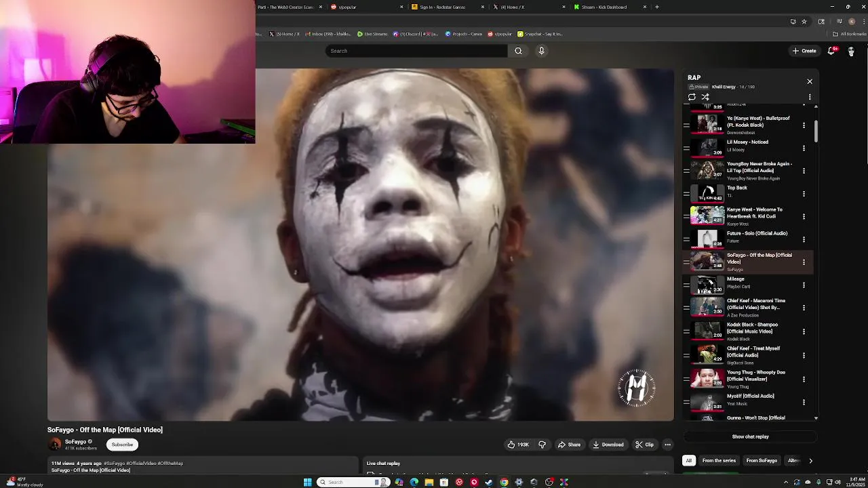868x488 pixels.
Task: Open YouTube notifications bell
Action: point(831,51)
